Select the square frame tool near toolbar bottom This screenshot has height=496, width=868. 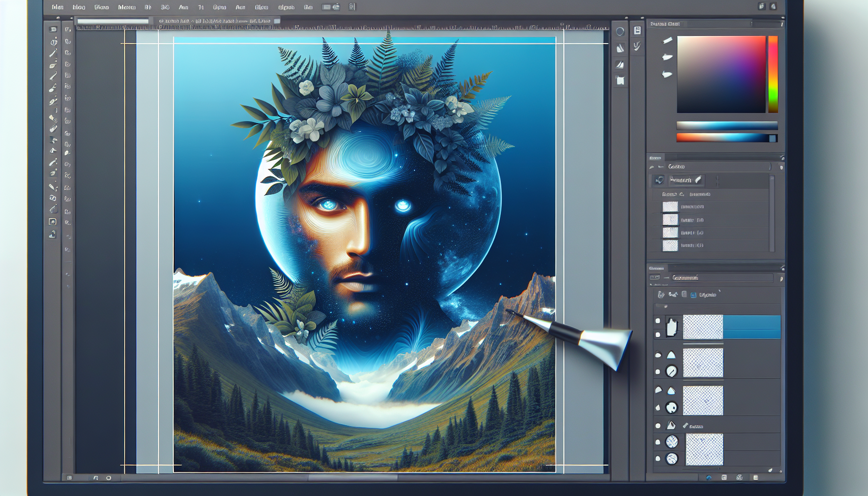53,222
